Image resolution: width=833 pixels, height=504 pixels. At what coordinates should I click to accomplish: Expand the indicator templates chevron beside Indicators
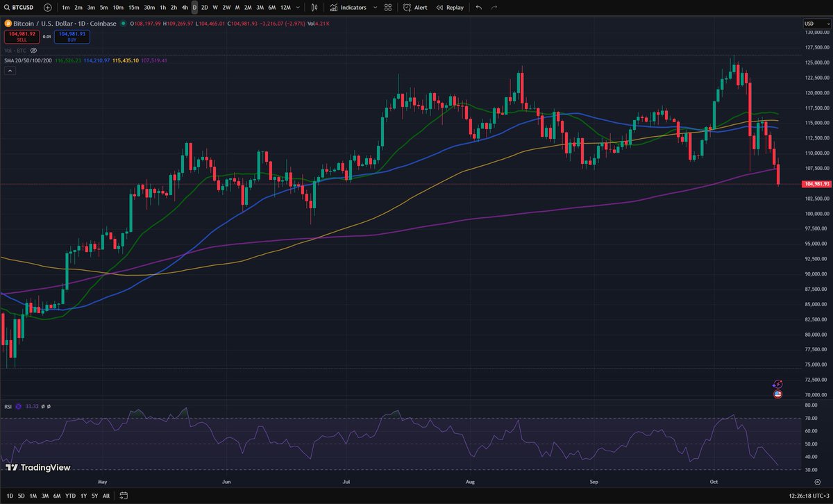(376, 8)
